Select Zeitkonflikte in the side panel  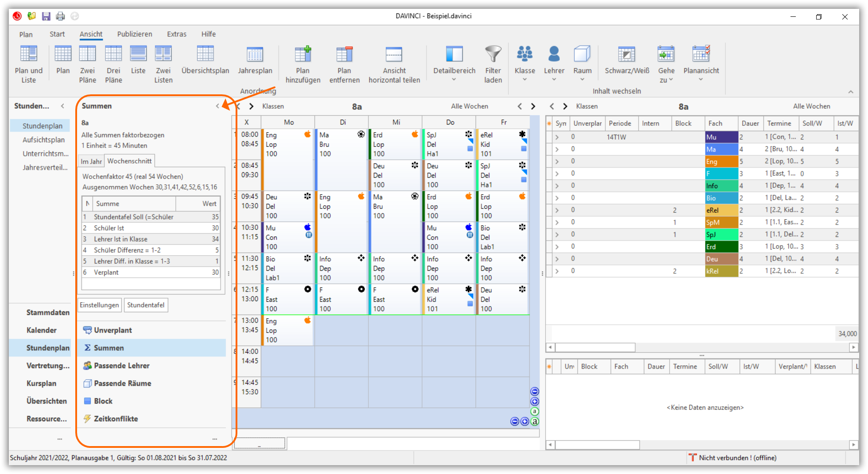[x=116, y=419]
